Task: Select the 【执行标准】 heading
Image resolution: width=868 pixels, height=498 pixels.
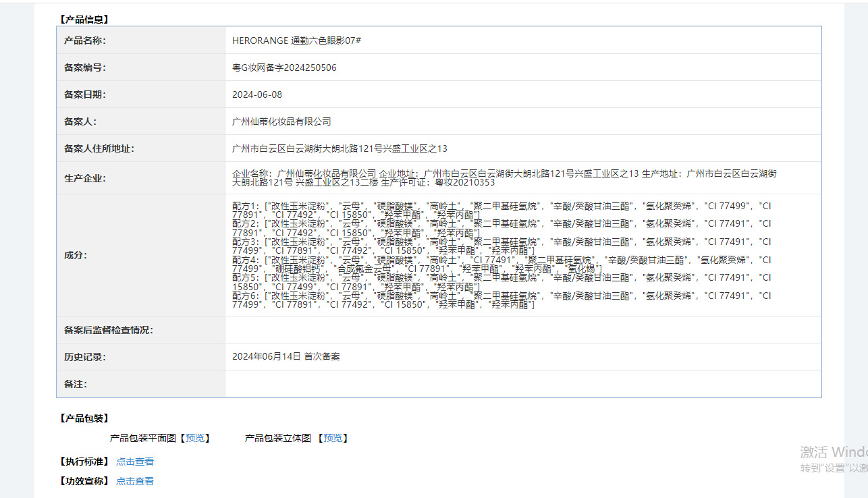Action: [84, 462]
